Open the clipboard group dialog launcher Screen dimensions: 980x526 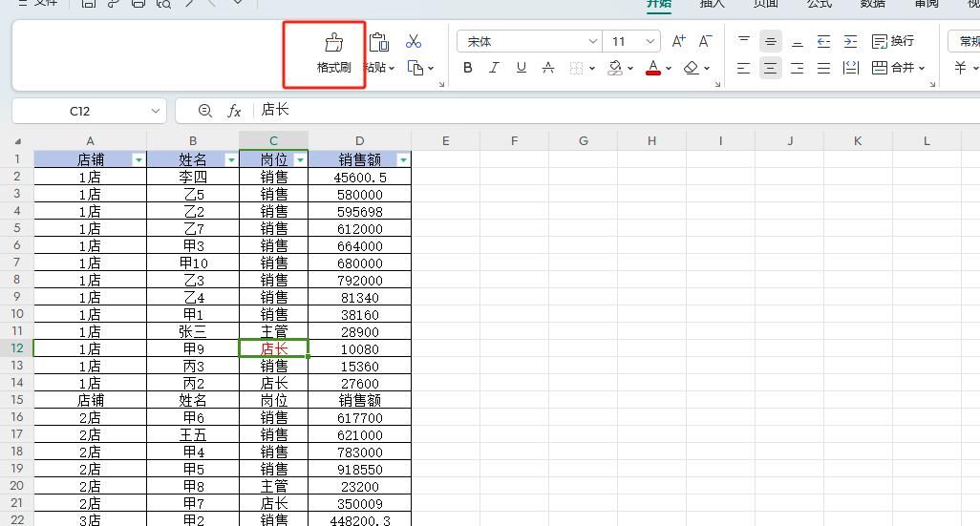pos(441,84)
